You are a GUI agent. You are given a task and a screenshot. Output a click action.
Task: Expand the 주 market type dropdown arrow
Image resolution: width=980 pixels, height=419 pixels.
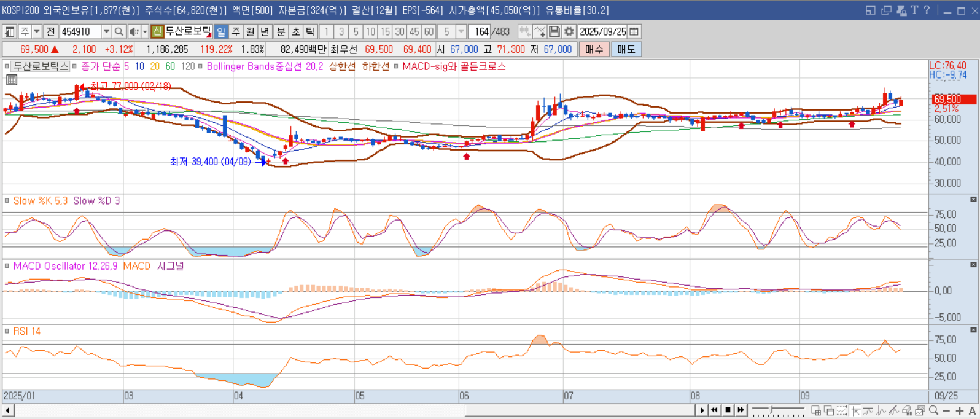tap(37, 31)
